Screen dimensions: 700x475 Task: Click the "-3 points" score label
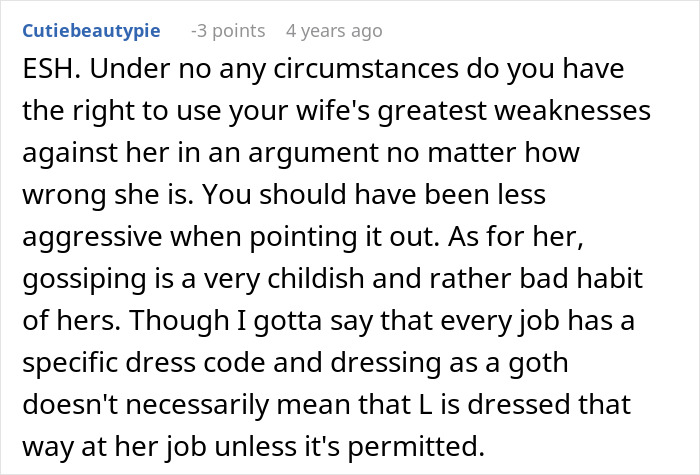229,31
